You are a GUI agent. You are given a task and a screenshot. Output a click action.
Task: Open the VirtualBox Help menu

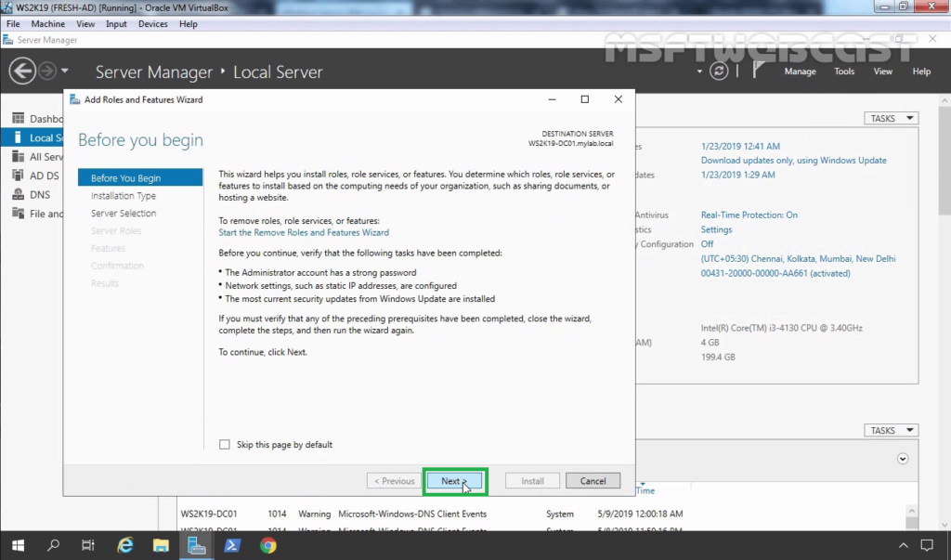(188, 23)
